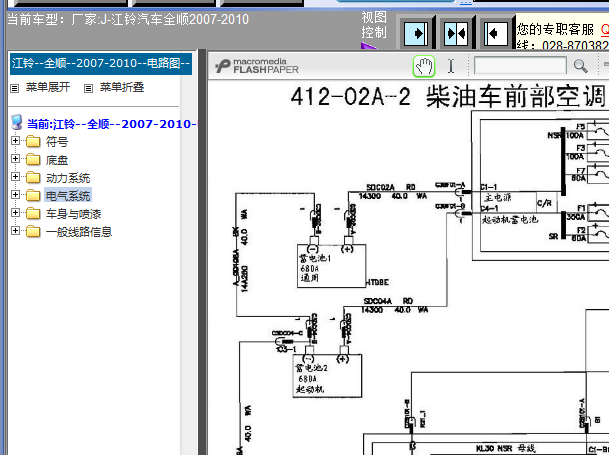Select the highlighted 电气系统 tree item
This screenshot has width=609, height=455.
(68, 195)
